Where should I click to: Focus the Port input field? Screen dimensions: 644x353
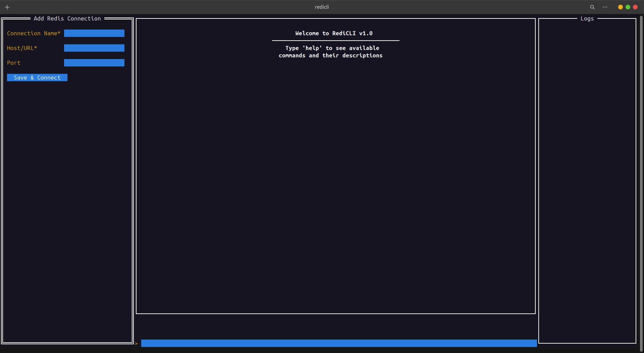94,63
